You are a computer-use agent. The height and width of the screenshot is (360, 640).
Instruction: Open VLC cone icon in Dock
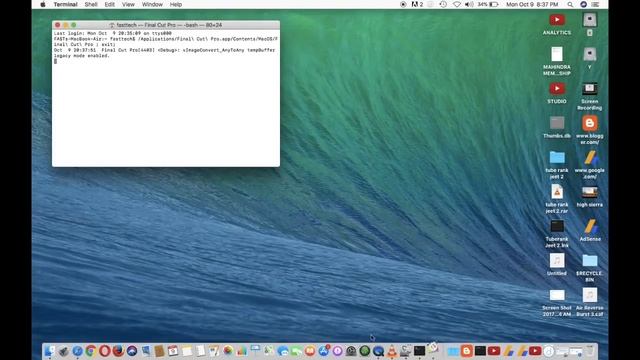392,351
